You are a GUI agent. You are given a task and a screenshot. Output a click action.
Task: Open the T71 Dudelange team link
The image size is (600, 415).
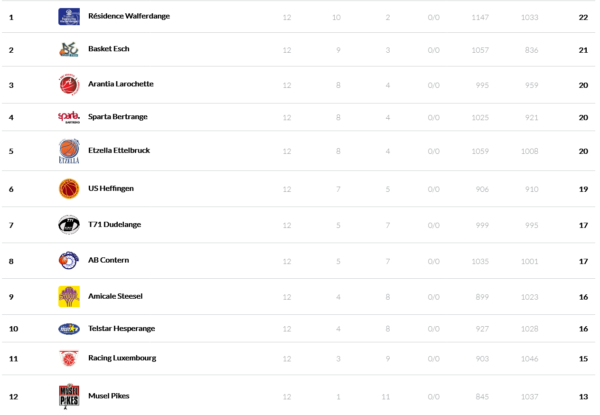(x=113, y=225)
